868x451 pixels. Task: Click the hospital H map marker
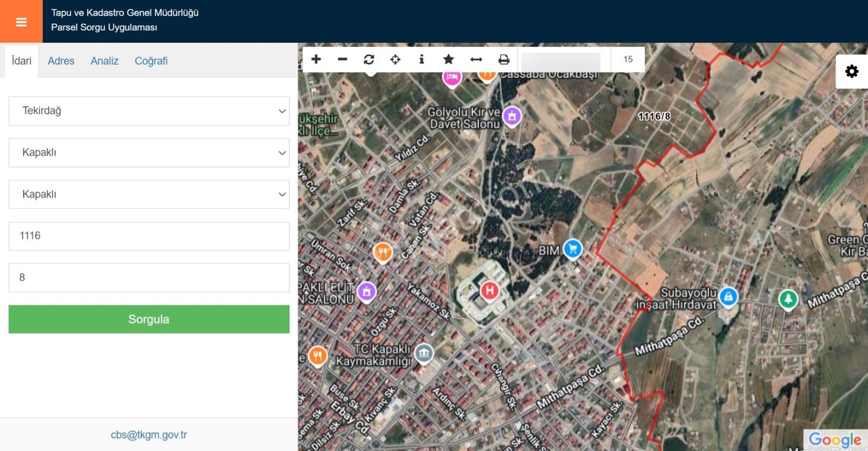tap(490, 291)
